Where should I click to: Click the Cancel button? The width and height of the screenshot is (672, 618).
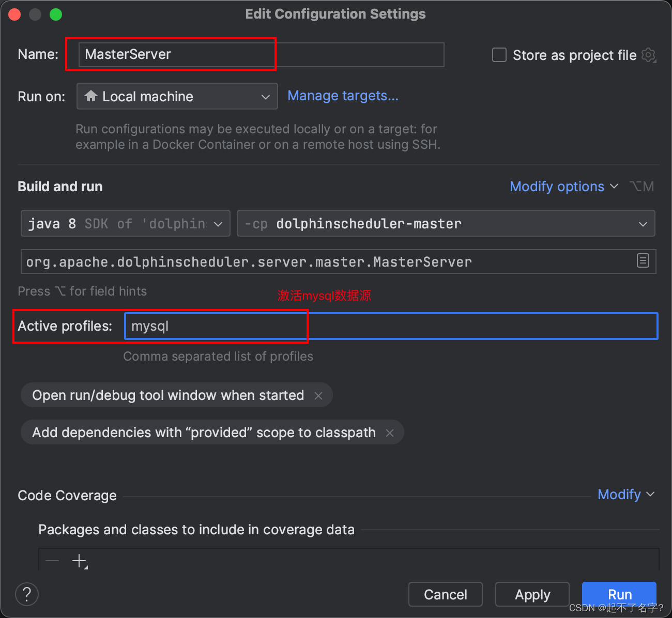pyautogui.click(x=446, y=594)
